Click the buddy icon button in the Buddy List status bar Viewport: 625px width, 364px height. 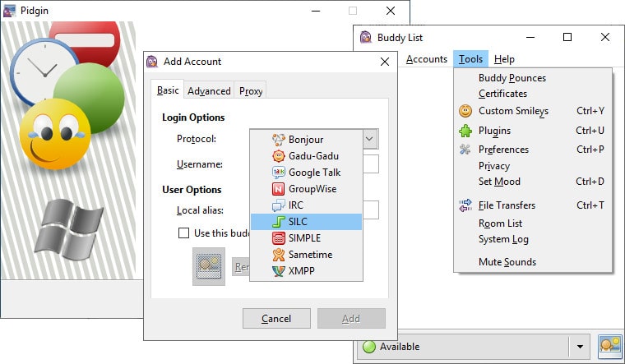click(610, 347)
